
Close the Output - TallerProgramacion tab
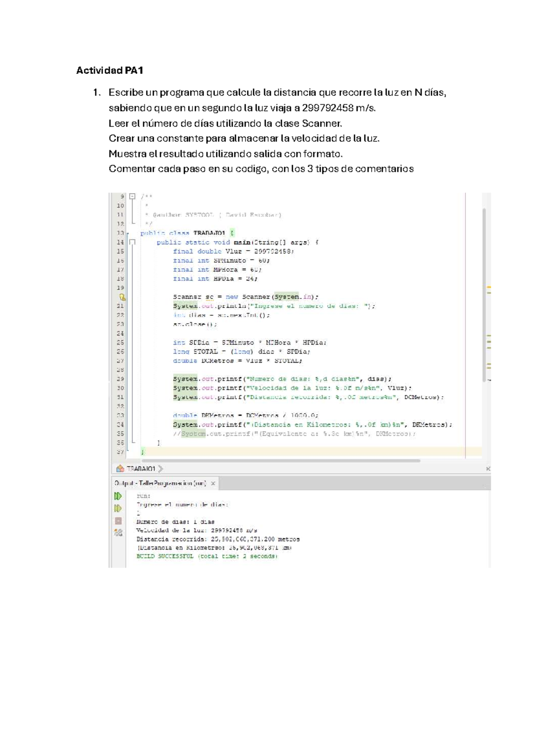pos(213,483)
